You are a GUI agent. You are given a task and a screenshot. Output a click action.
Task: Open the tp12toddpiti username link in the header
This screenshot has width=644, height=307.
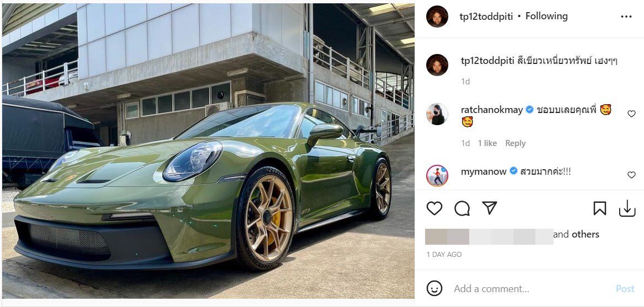tap(486, 17)
